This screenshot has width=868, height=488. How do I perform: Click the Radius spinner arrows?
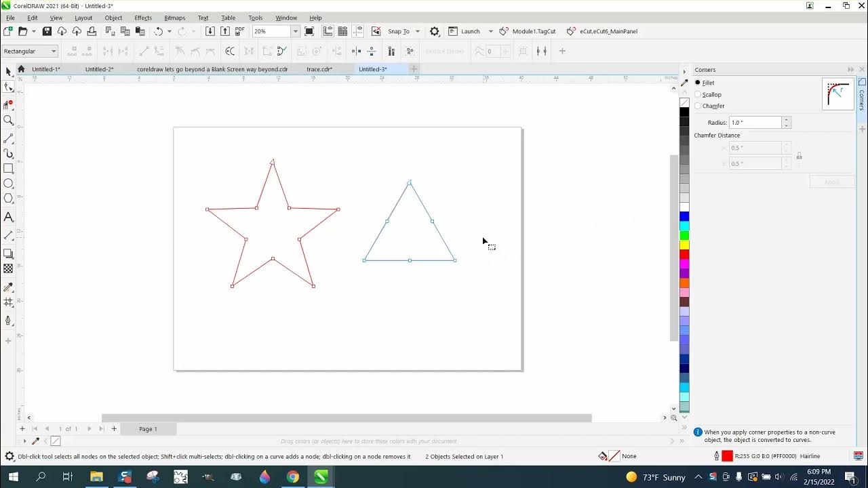[787, 123]
